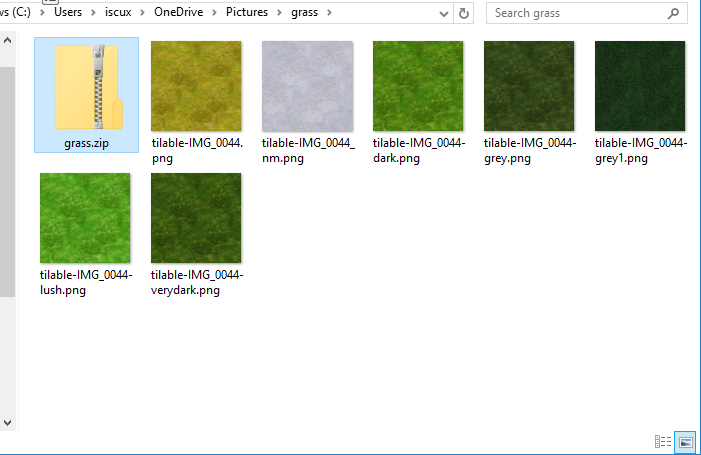Select the tilable-IMG_0044-dark.png thumbnail
701x455 pixels.
tap(418, 86)
